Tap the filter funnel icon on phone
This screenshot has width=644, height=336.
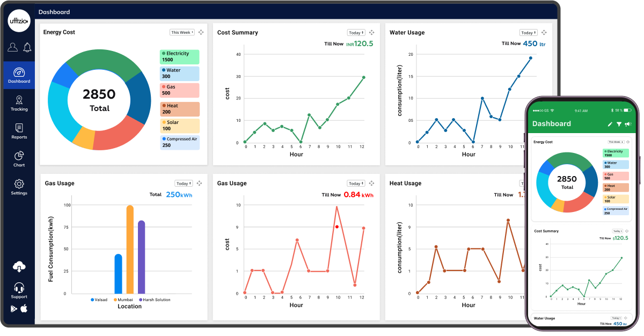tap(619, 124)
